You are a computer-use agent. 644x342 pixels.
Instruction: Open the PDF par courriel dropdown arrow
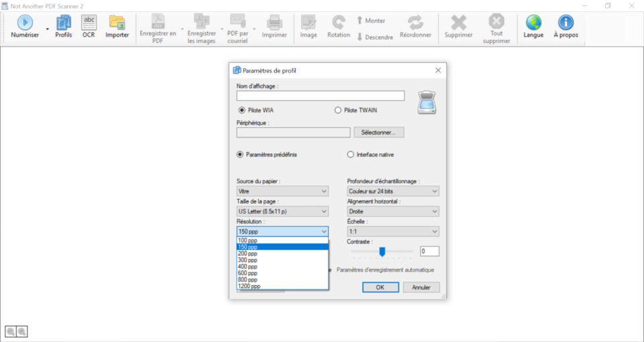tap(254, 29)
